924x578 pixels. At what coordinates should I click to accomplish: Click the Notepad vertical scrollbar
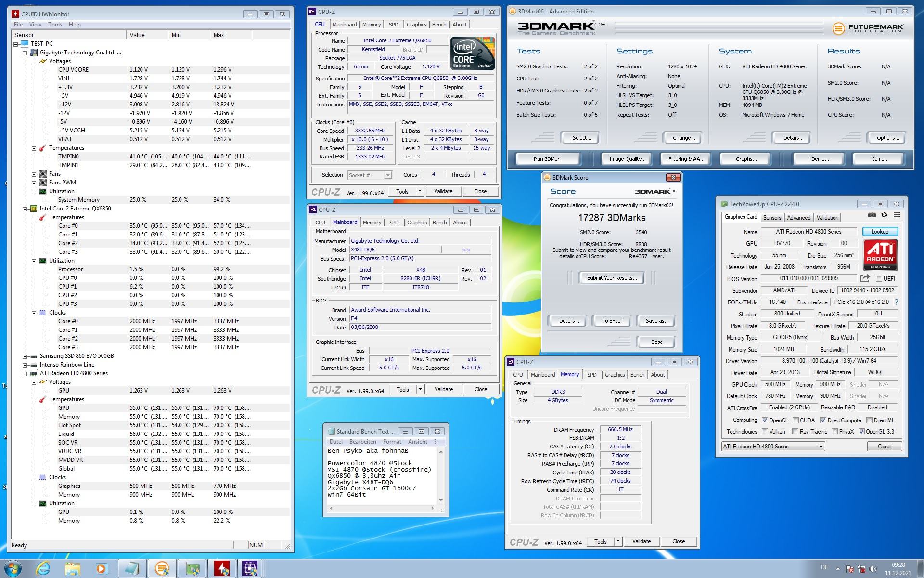pyautogui.click(x=441, y=475)
